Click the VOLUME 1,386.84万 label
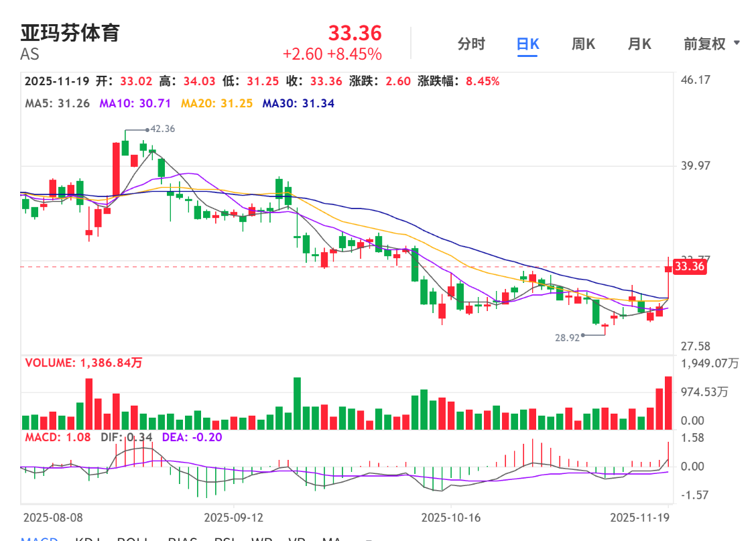This screenshot has width=756, height=541. [x=84, y=363]
